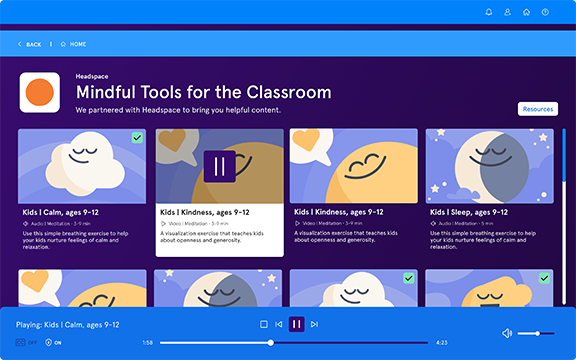Click the video play icon on highlighted Kindness card

click(x=163, y=223)
